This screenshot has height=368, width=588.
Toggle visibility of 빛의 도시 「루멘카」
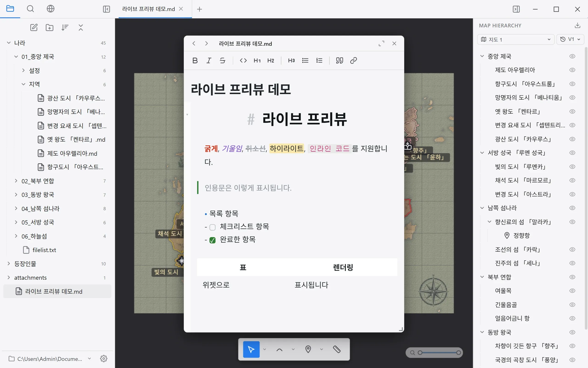tap(572, 167)
